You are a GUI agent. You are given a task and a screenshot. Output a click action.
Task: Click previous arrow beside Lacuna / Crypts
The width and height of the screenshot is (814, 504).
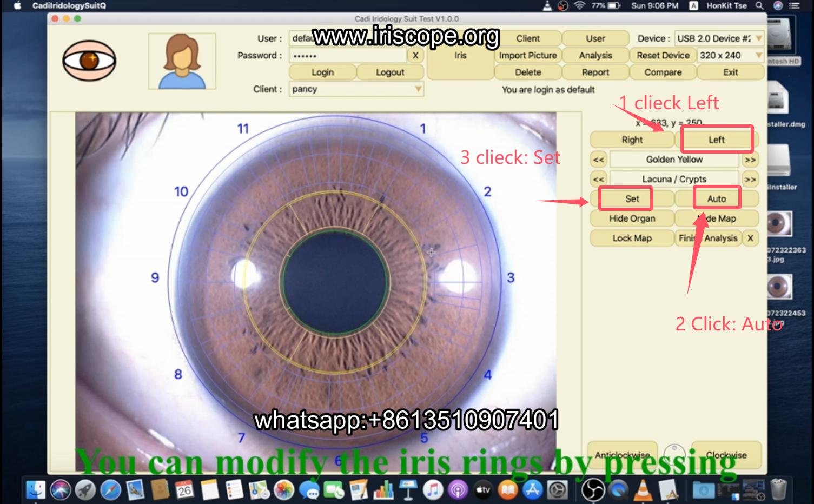(x=599, y=179)
